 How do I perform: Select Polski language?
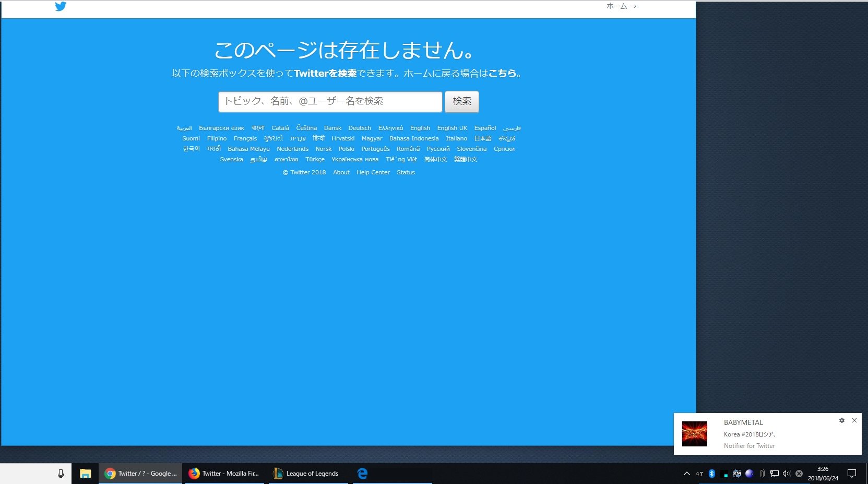click(x=346, y=149)
